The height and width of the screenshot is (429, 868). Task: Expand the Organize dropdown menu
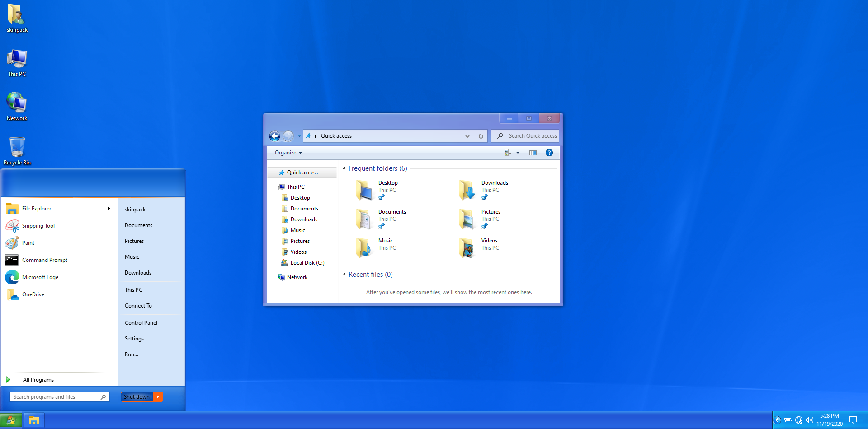[x=288, y=153]
